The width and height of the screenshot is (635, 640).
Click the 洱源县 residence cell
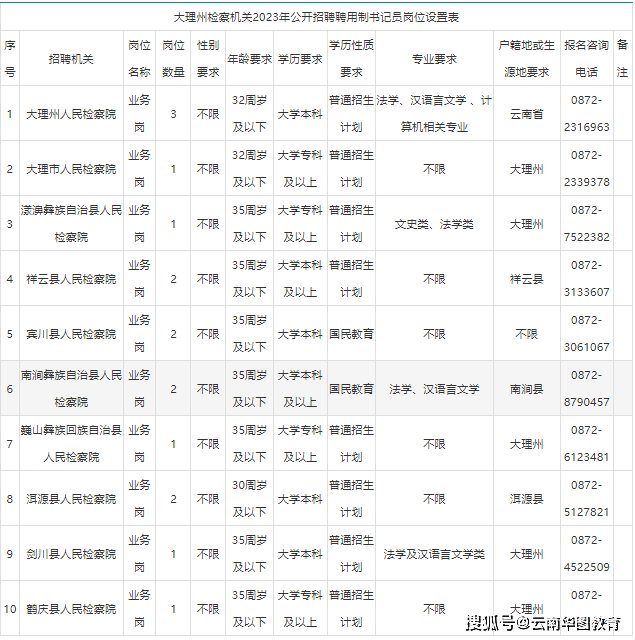pos(526,499)
